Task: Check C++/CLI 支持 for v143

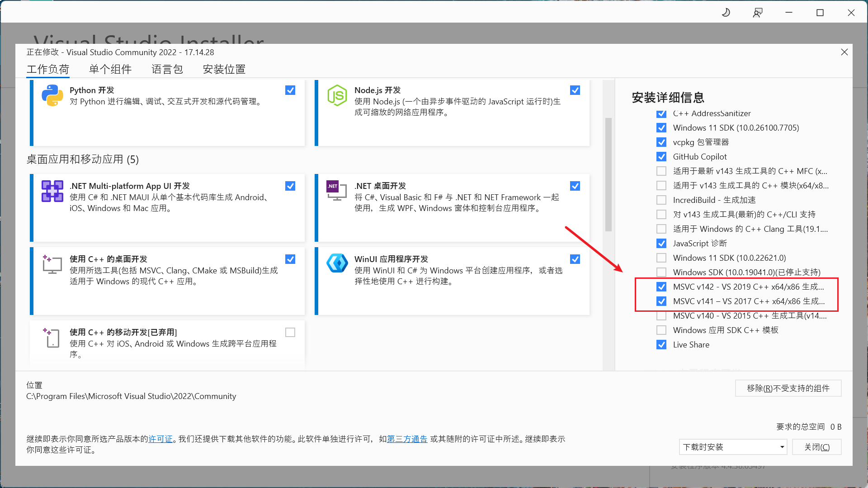Action: point(661,215)
